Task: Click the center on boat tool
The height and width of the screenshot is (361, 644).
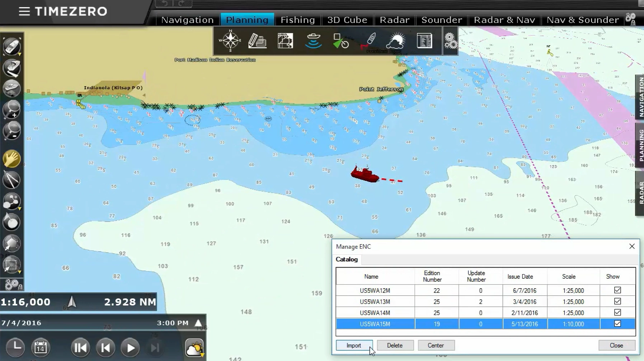Action: point(12,47)
